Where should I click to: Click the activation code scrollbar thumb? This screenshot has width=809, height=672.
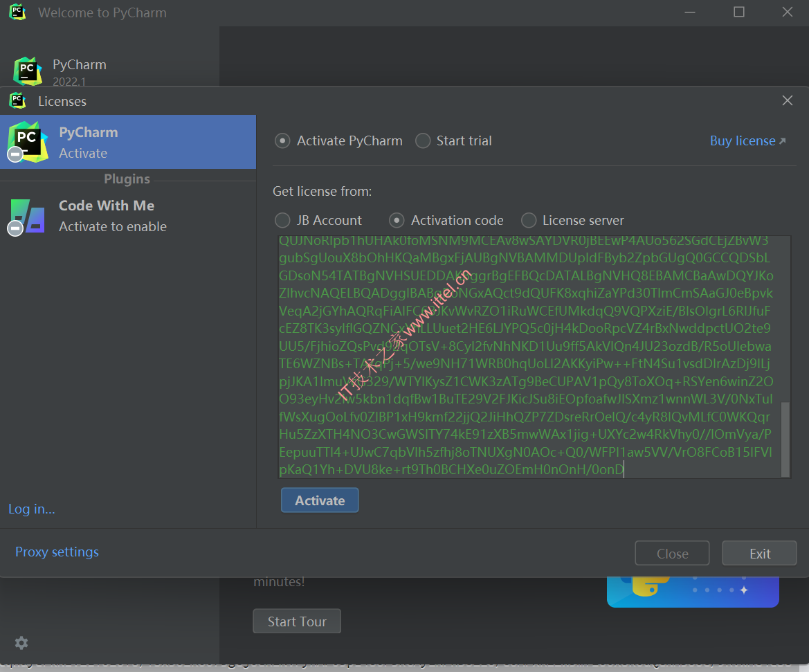coord(785,439)
